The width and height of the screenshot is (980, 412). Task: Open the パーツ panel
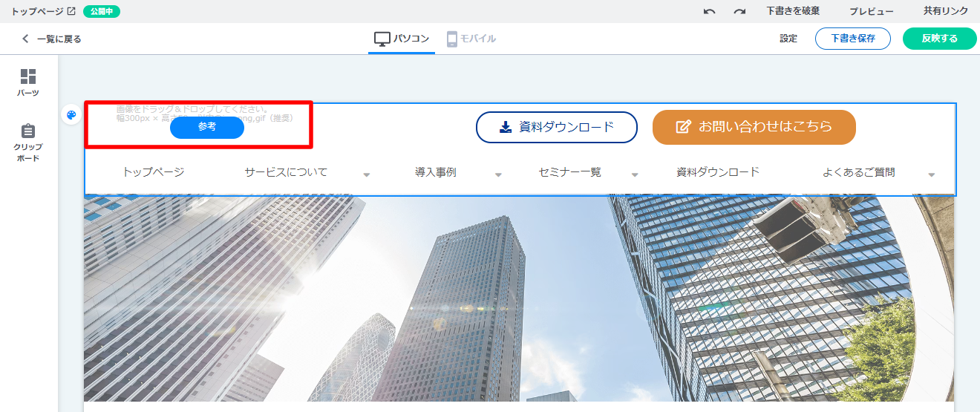click(28, 82)
